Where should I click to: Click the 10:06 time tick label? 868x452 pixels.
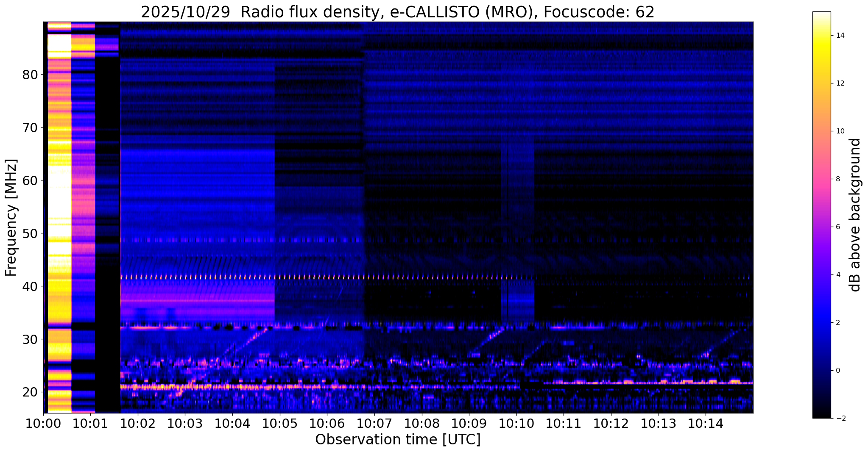point(327,424)
